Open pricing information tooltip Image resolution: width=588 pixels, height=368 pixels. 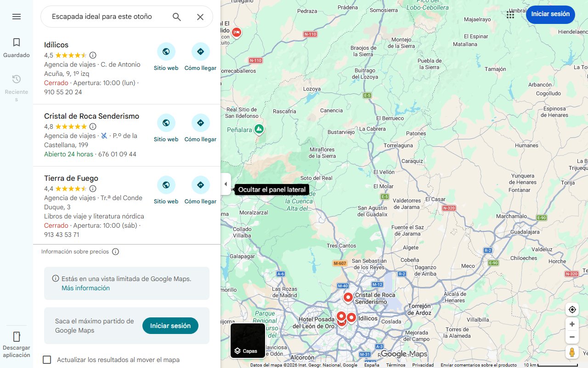click(116, 252)
